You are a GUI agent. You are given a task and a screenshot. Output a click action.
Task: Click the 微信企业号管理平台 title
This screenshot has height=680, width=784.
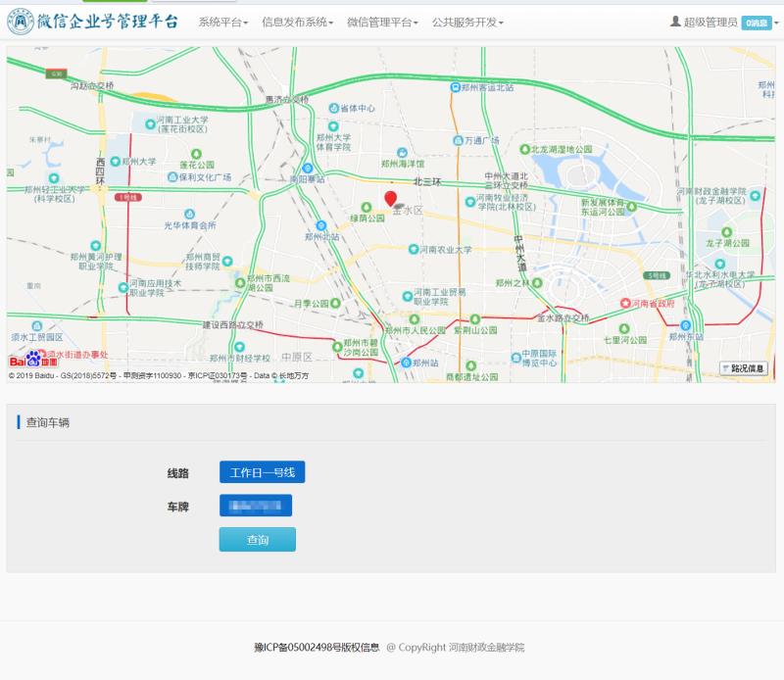[108, 22]
